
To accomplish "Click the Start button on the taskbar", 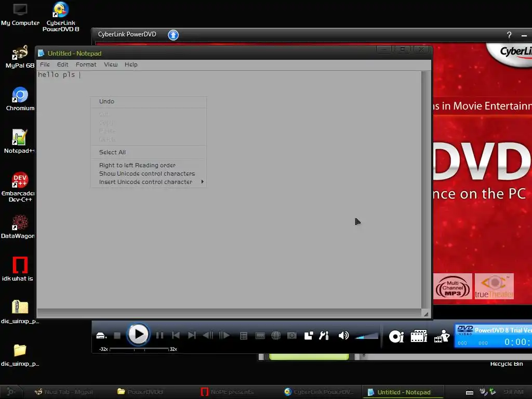I will point(11,392).
